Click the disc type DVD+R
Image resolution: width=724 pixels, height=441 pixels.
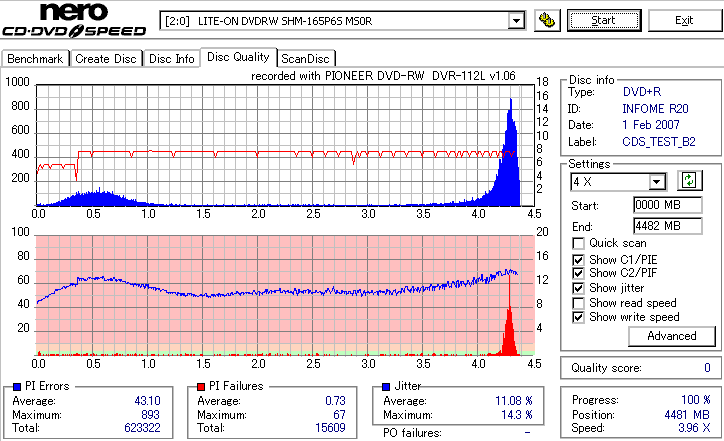pyautogui.click(x=642, y=92)
